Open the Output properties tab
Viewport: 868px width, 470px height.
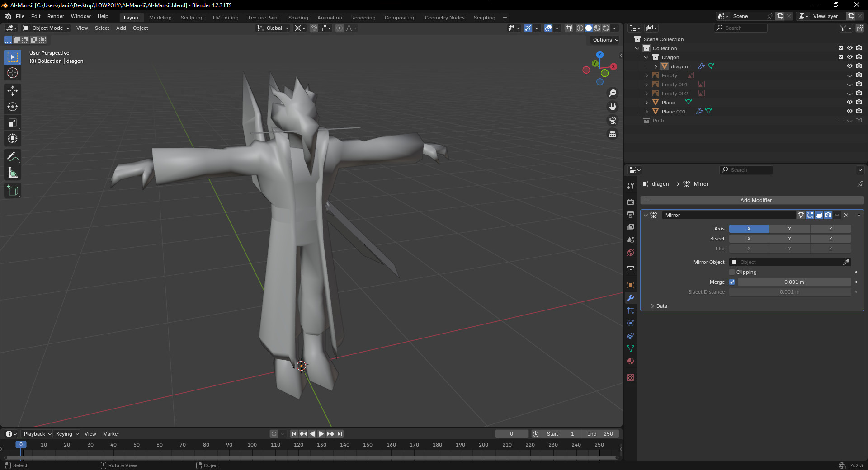pos(631,215)
